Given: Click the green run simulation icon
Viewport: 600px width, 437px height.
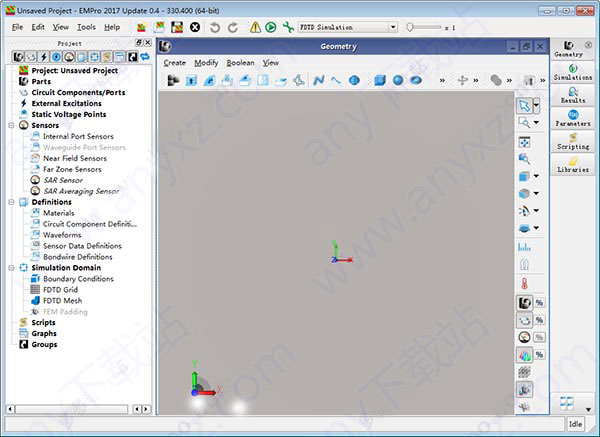Looking at the screenshot, I should click(271, 27).
